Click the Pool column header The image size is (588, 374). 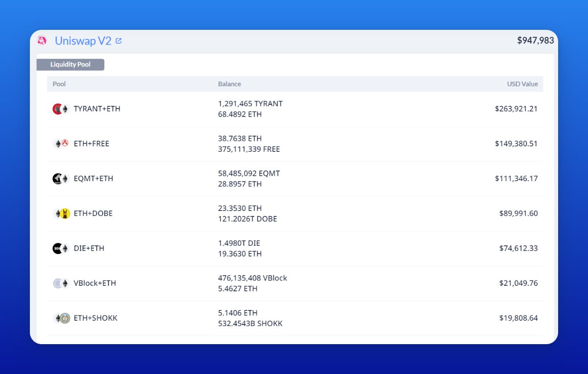point(59,84)
